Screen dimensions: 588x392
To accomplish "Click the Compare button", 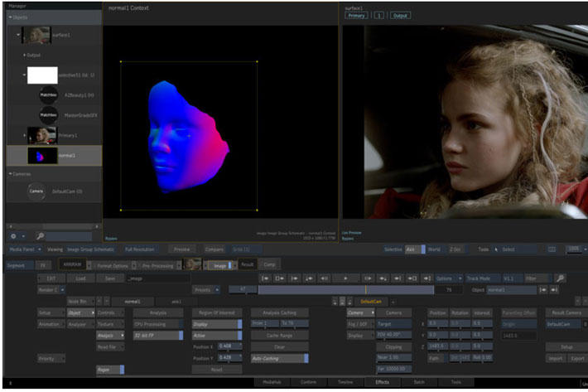I will tap(214, 249).
